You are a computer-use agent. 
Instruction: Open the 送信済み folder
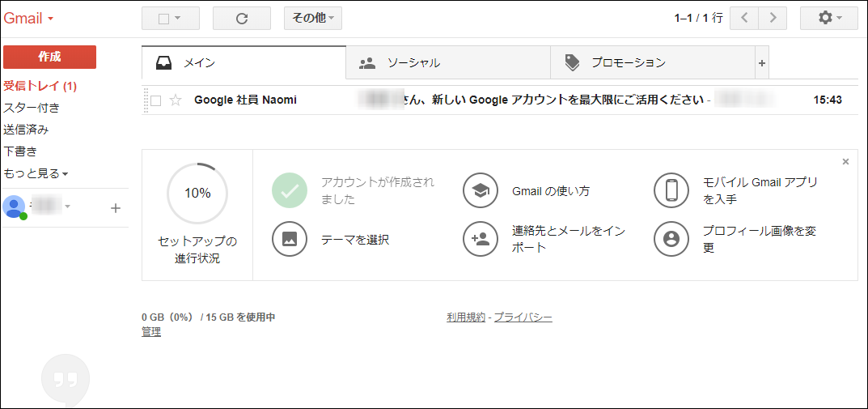tap(26, 130)
